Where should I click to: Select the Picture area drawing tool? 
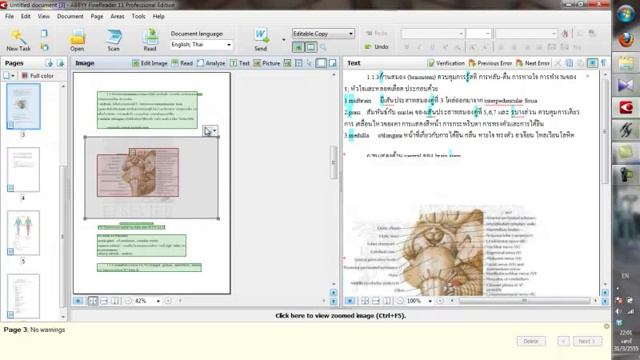(x=267, y=63)
